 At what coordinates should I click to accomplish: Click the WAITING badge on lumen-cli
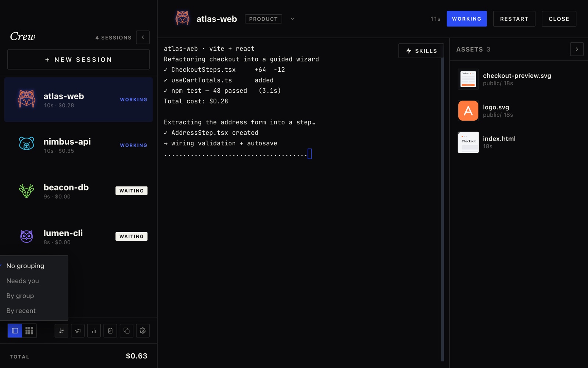coord(132,236)
